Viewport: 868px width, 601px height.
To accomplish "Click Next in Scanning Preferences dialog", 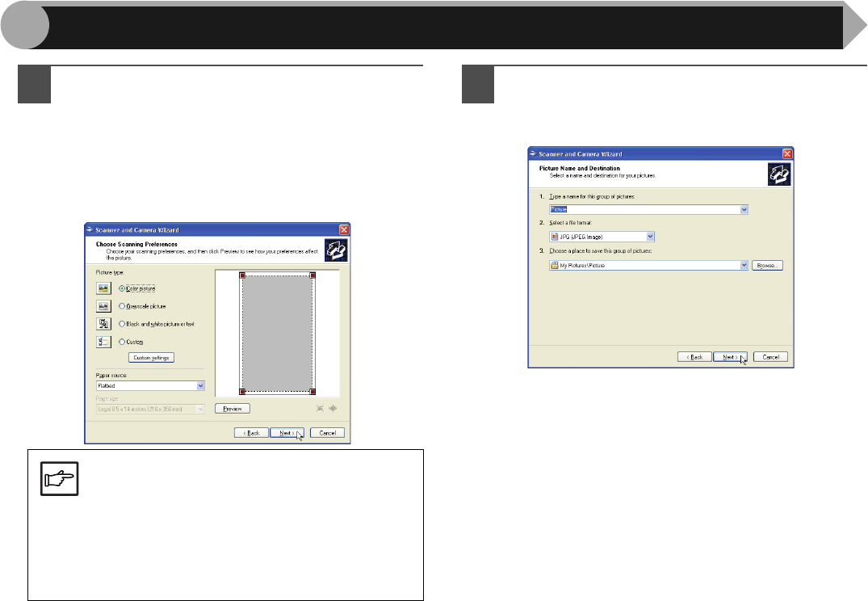I will click(x=287, y=433).
